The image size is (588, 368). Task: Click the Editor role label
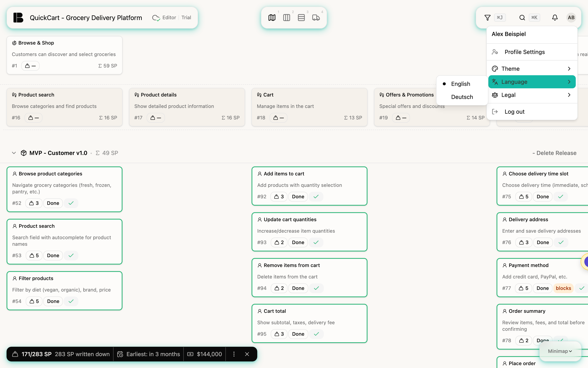[x=169, y=18]
